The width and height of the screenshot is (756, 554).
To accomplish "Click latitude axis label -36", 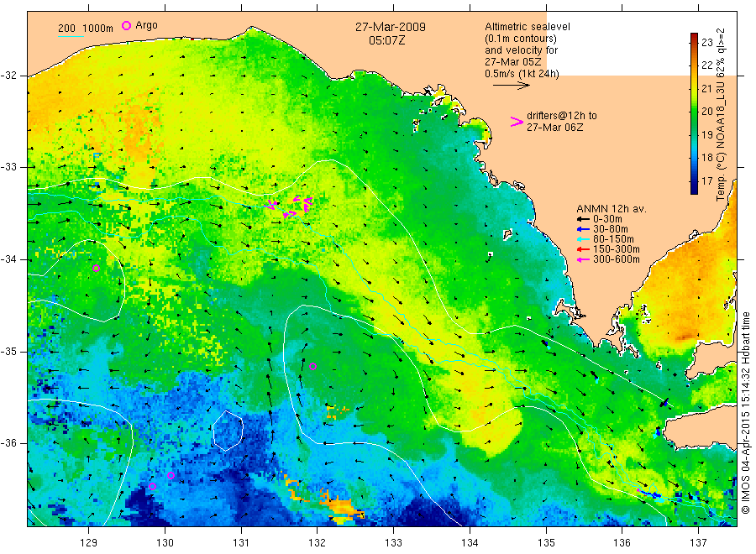I will (8, 443).
